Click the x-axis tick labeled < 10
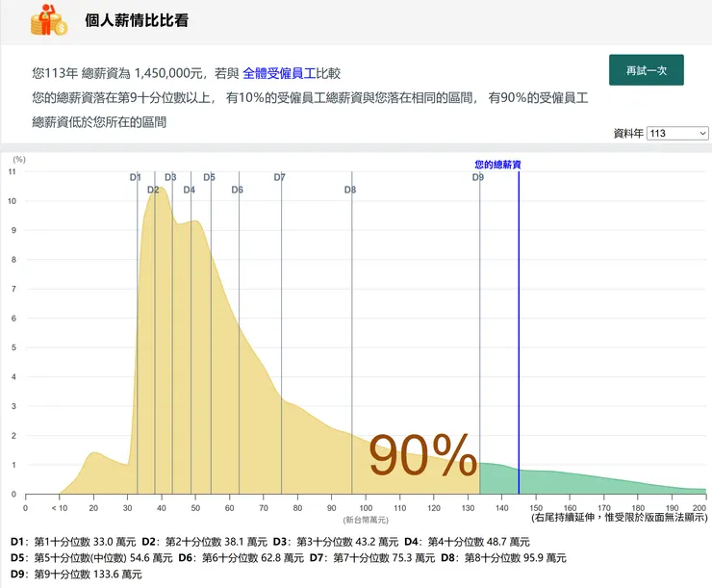This screenshot has width=712, height=588. point(59,508)
